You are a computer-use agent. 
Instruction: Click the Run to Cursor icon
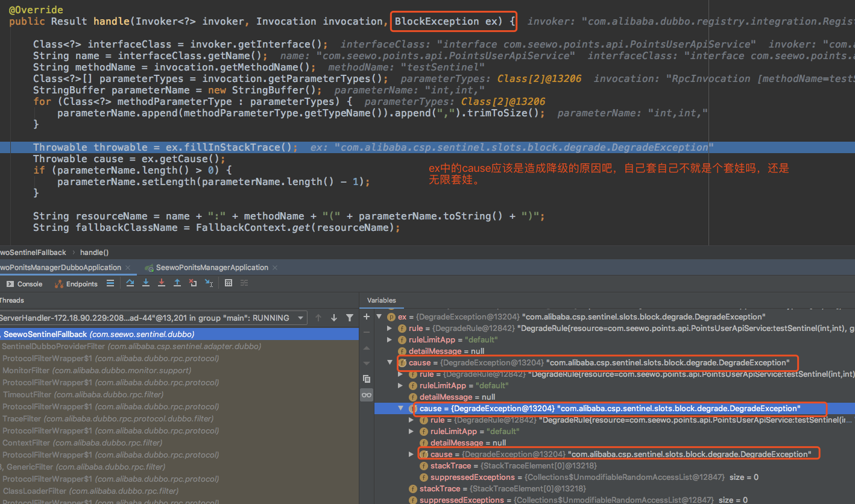coord(209,283)
